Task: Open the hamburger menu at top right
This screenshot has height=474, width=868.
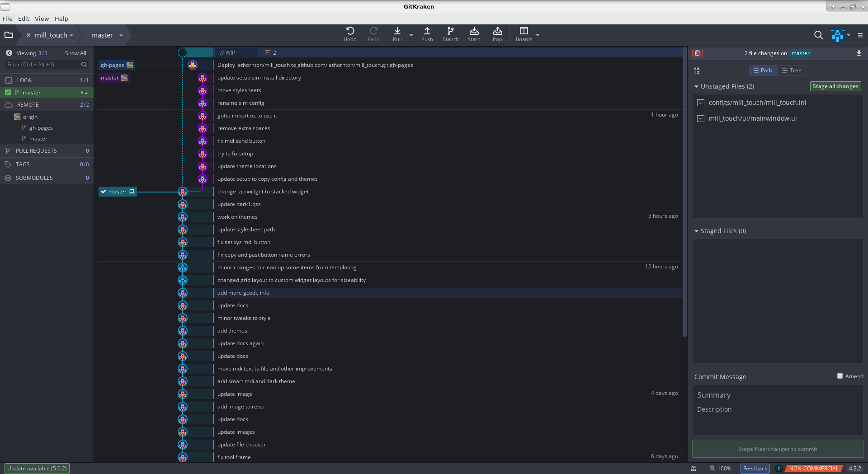Action: (x=860, y=35)
